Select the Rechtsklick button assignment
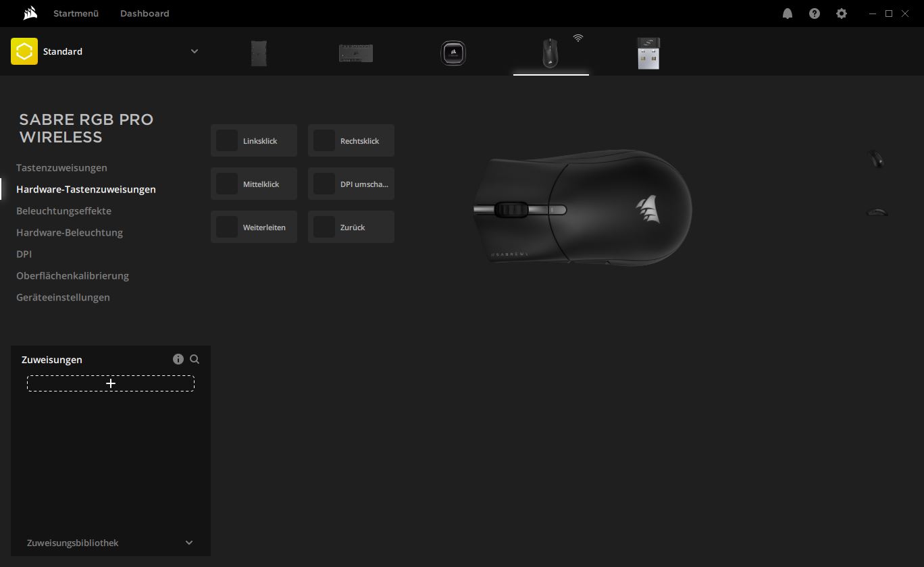Image resolution: width=924 pixels, height=567 pixels. point(351,140)
